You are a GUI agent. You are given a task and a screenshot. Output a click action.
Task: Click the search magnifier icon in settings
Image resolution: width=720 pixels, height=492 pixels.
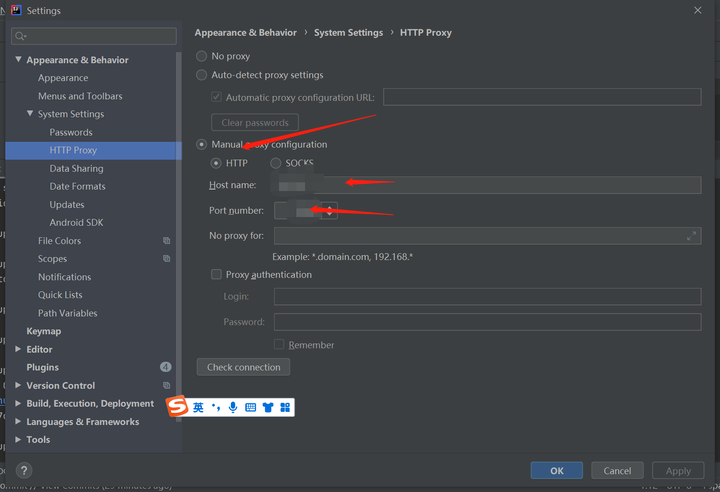20,36
